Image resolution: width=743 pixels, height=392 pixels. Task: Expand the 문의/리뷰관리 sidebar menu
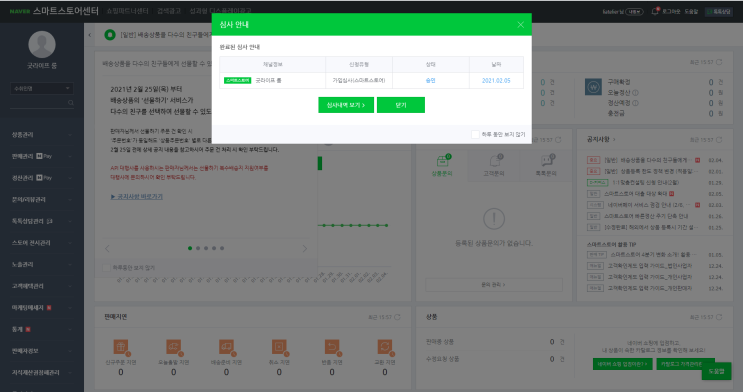pos(42,200)
